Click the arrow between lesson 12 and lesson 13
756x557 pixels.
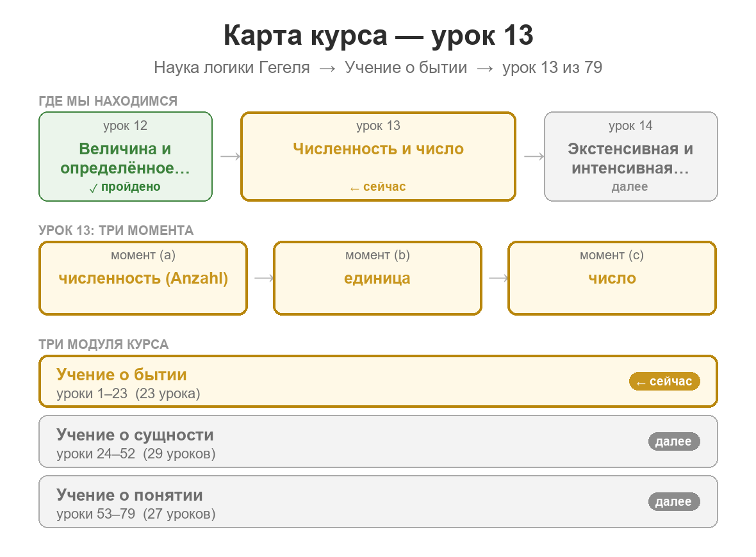[231, 156]
